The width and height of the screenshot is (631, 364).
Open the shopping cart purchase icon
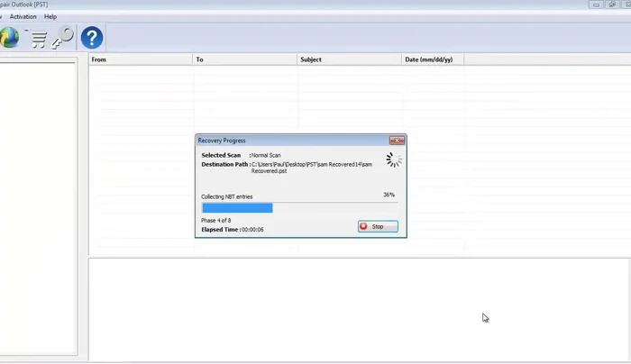[x=38, y=38]
